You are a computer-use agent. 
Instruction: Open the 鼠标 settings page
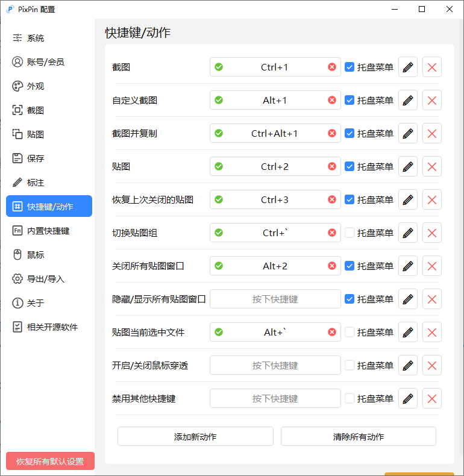click(49, 255)
